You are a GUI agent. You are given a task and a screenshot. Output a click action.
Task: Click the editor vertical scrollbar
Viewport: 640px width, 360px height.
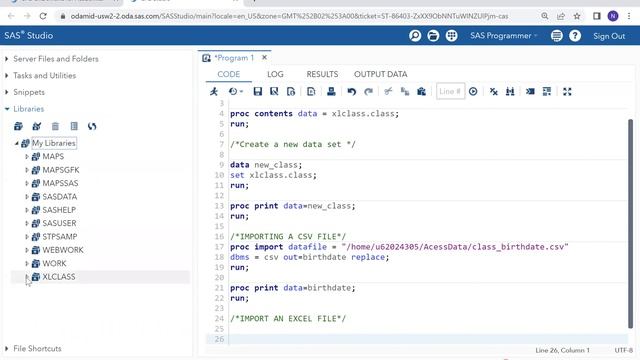click(x=631, y=223)
